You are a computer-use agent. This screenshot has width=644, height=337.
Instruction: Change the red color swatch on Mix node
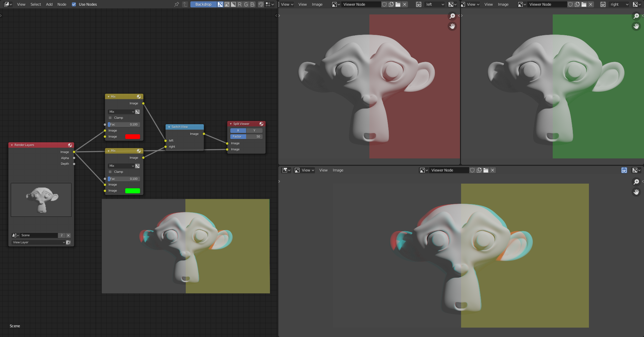133,136
